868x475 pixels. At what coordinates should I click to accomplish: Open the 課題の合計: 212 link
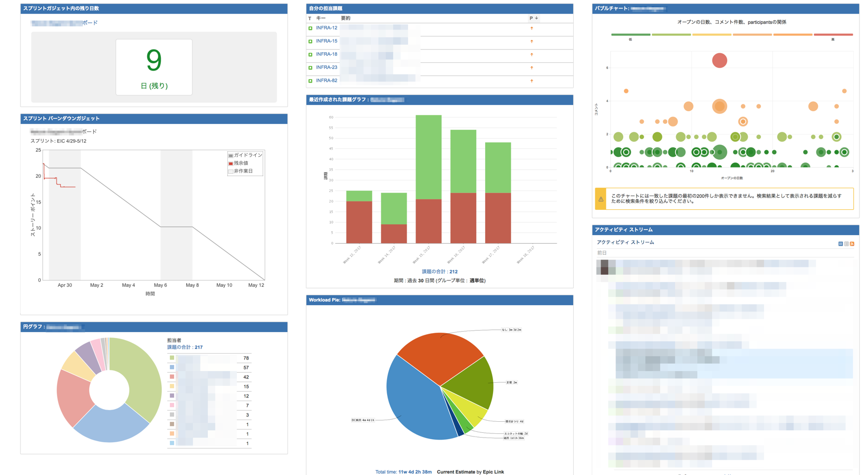[440, 272]
